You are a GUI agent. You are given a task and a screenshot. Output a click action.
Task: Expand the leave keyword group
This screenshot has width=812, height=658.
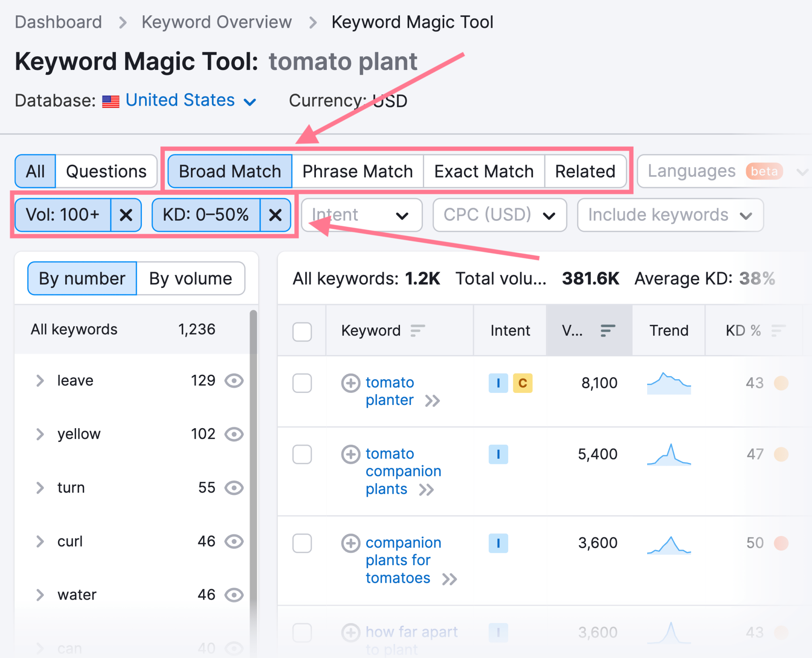40,380
